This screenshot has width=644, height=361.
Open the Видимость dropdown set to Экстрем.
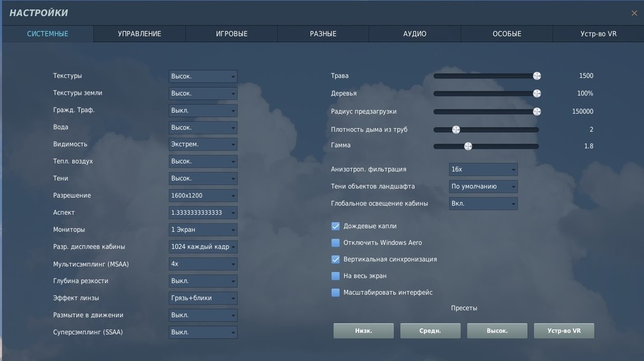tap(203, 144)
